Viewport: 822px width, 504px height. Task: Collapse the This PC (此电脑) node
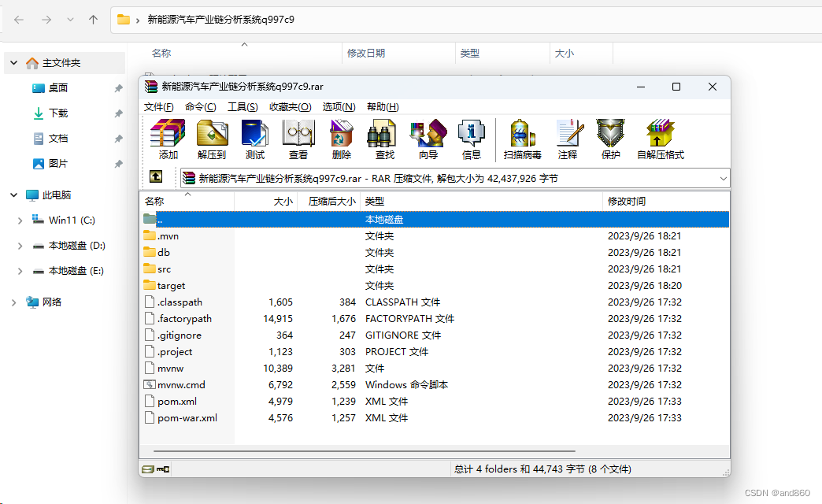pyautogui.click(x=14, y=195)
